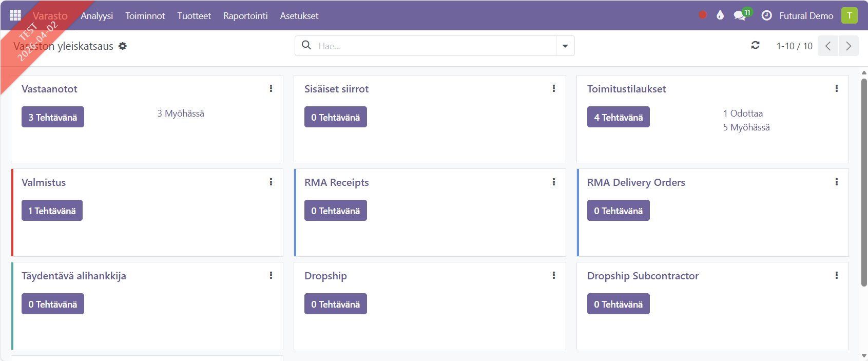Go to previous page with left arrow

coord(828,46)
